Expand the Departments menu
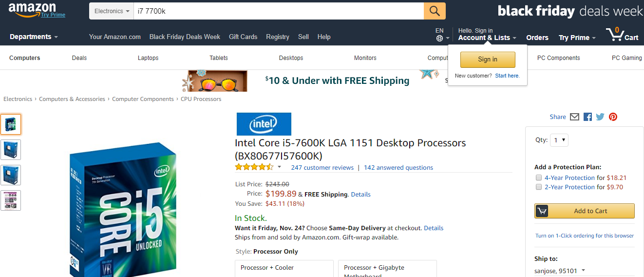The height and width of the screenshot is (277, 644). tap(34, 37)
